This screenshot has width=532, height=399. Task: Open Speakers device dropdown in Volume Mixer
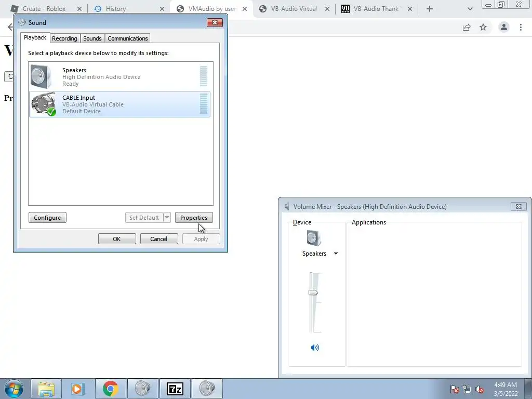(x=336, y=254)
